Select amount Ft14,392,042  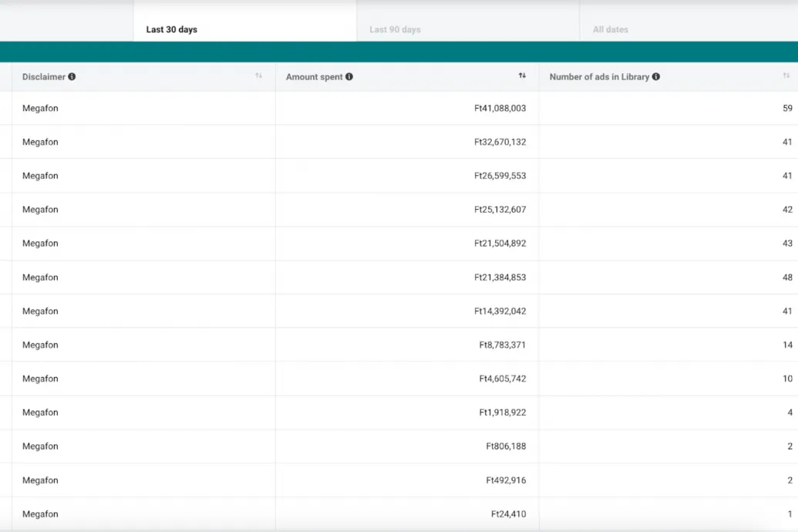pyautogui.click(x=500, y=311)
